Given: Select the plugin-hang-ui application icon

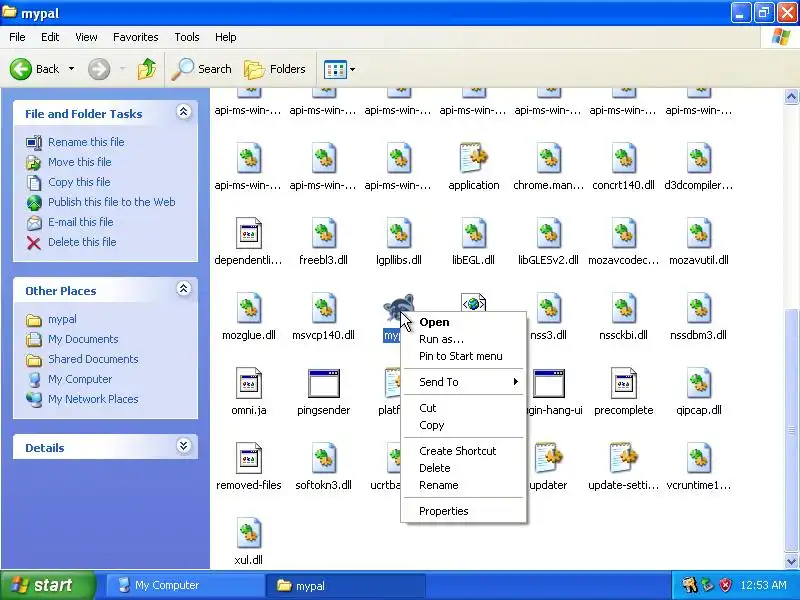Looking at the screenshot, I should click(x=549, y=384).
